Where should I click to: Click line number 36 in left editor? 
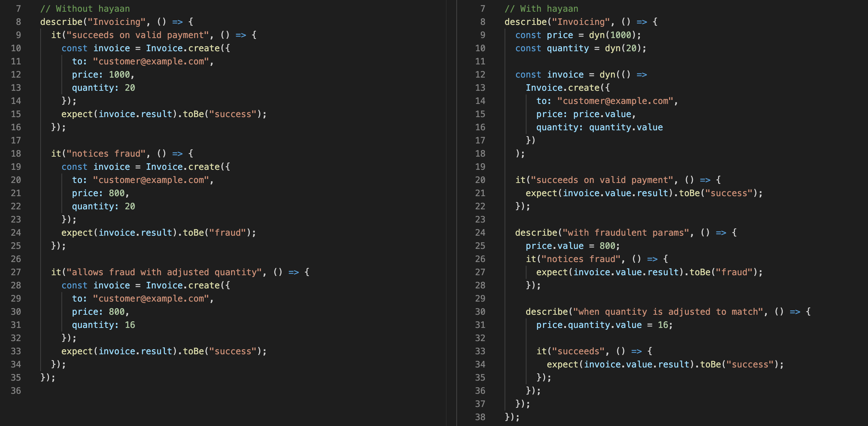coord(16,390)
